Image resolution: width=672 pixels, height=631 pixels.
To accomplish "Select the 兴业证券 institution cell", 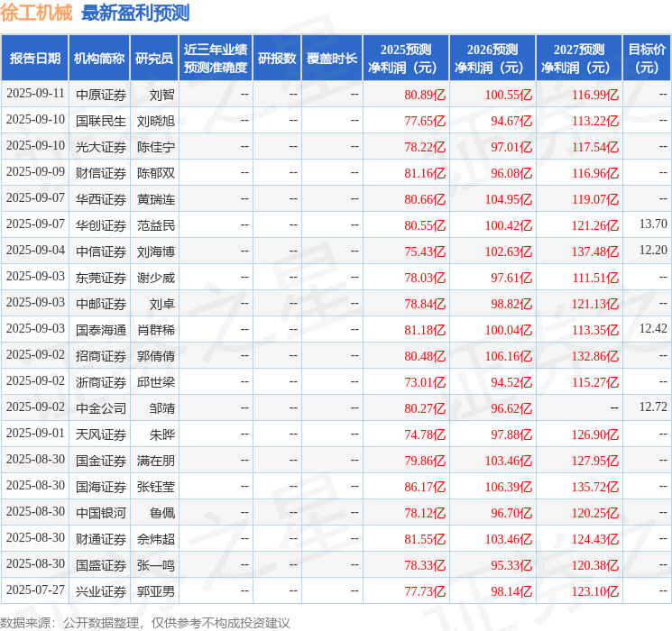I will tap(101, 591).
